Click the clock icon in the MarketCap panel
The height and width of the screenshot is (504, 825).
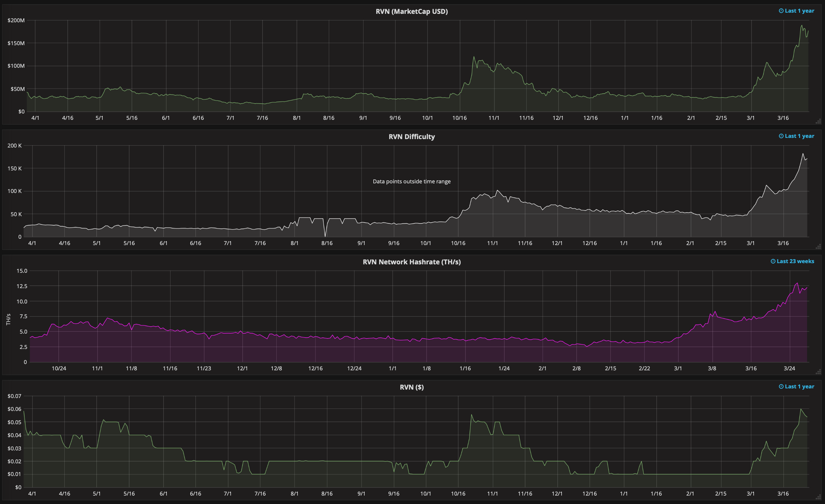coord(781,11)
